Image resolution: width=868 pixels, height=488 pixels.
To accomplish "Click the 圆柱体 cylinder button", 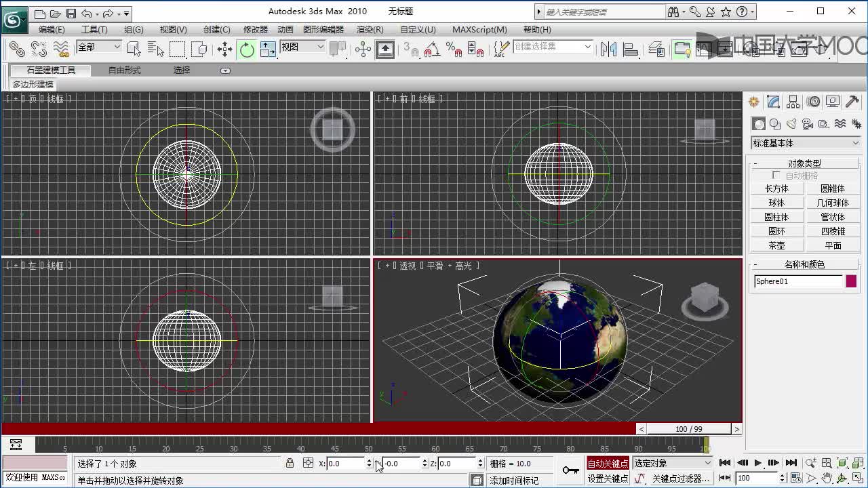I will pyautogui.click(x=776, y=217).
